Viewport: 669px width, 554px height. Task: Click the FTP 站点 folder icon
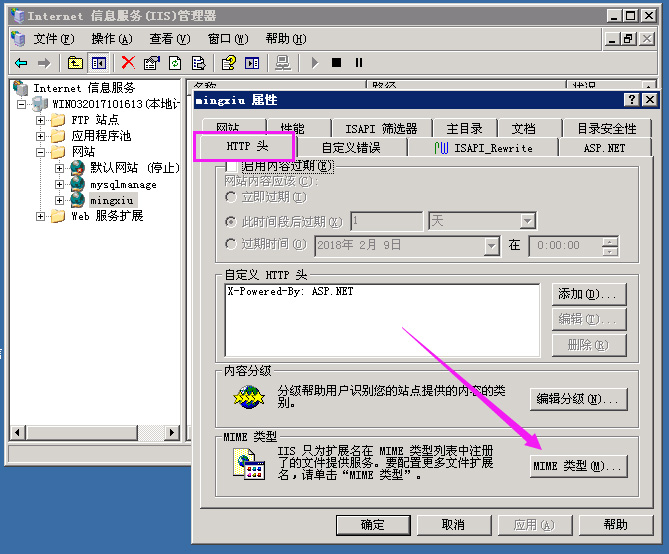[x=58, y=120]
